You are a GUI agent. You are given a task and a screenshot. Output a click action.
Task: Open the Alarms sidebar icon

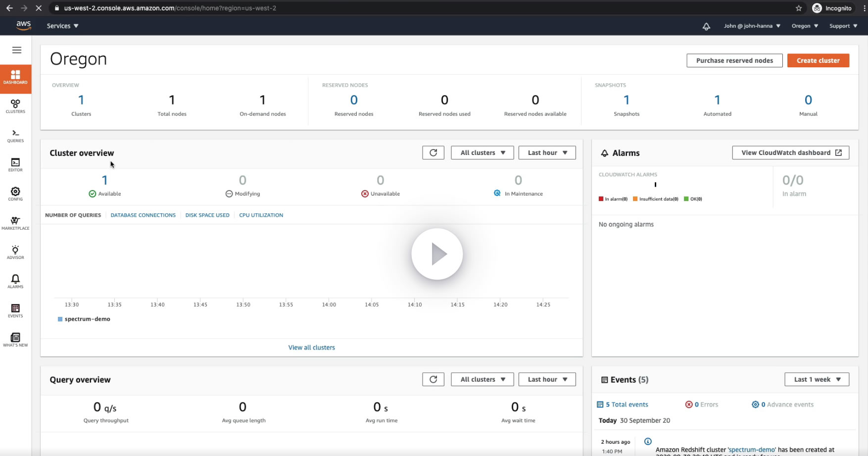(15, 282)
